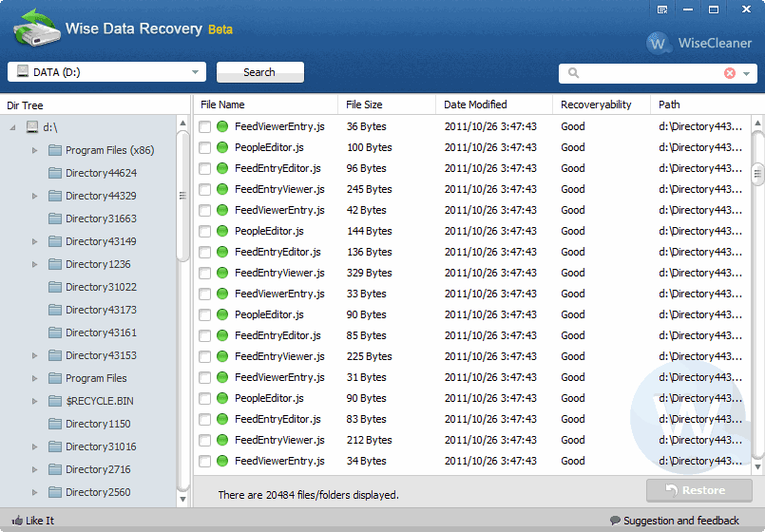Click the Directory44624 folder icon
Viewport: 765px width, 532px height.
tap(55, 173)
